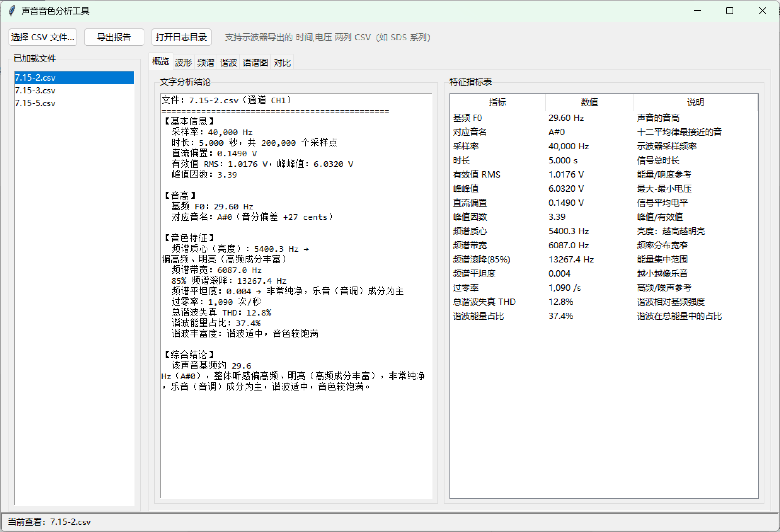Screen dimensions: 780x532
Task: Click the 【音色特征】 heading in text
Action: point(189,238)
